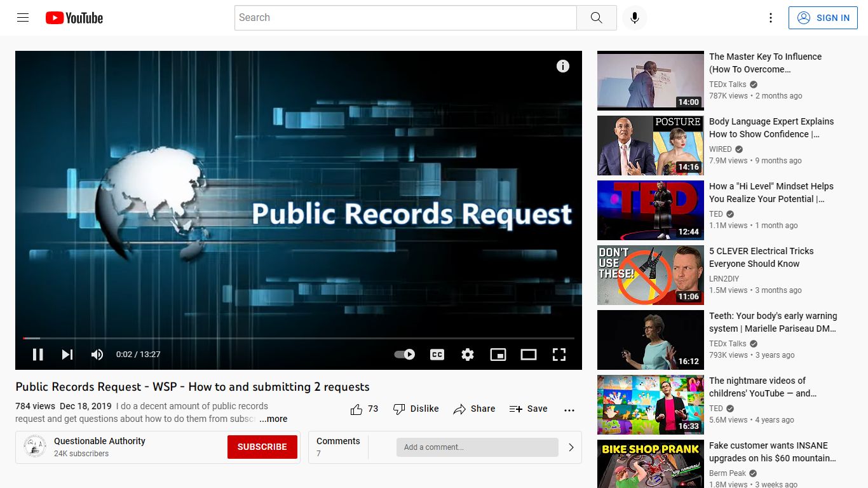Open nightmare videos of childrens' YouTube title
868x488 pixels.
763,387
